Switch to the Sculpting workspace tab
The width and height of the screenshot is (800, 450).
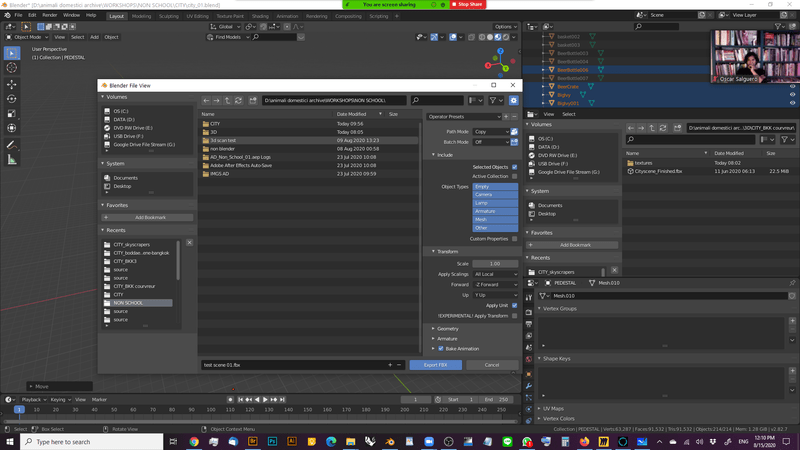[169, 16]
